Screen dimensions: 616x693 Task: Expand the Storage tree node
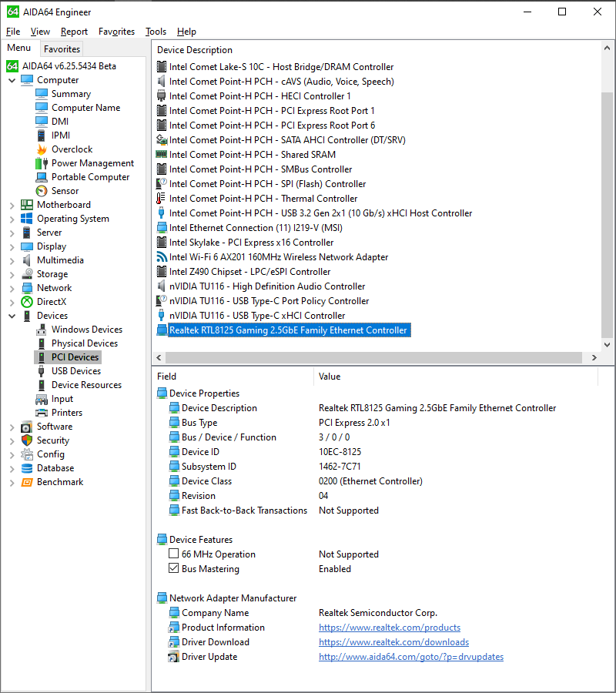coord(12,274)
